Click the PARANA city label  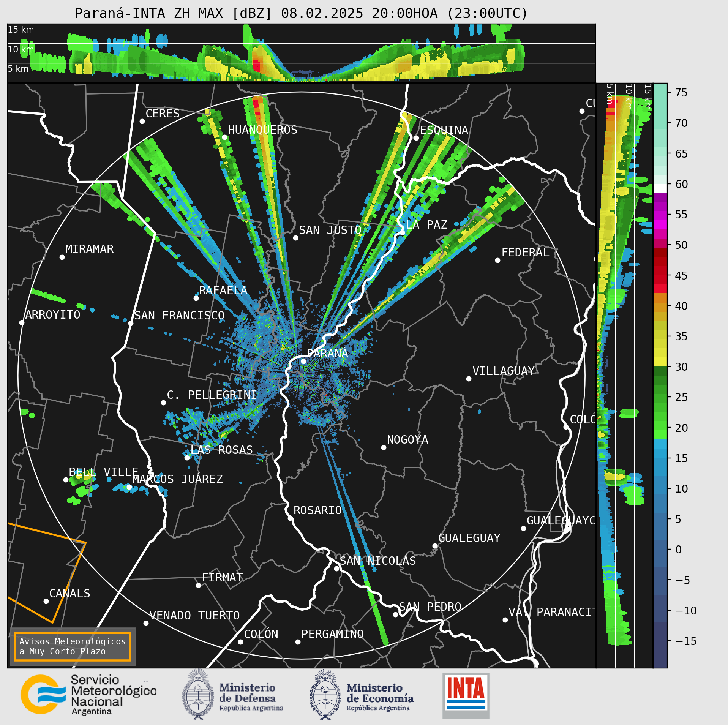click(327, 353)
